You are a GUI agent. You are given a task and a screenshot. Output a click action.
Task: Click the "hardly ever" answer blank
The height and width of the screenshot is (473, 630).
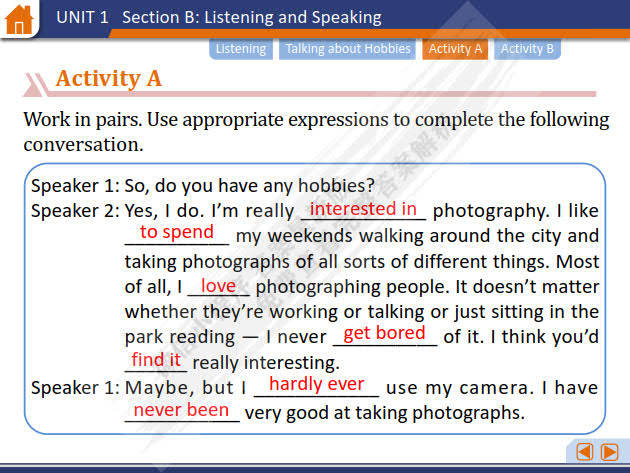(x=317, y=385)
